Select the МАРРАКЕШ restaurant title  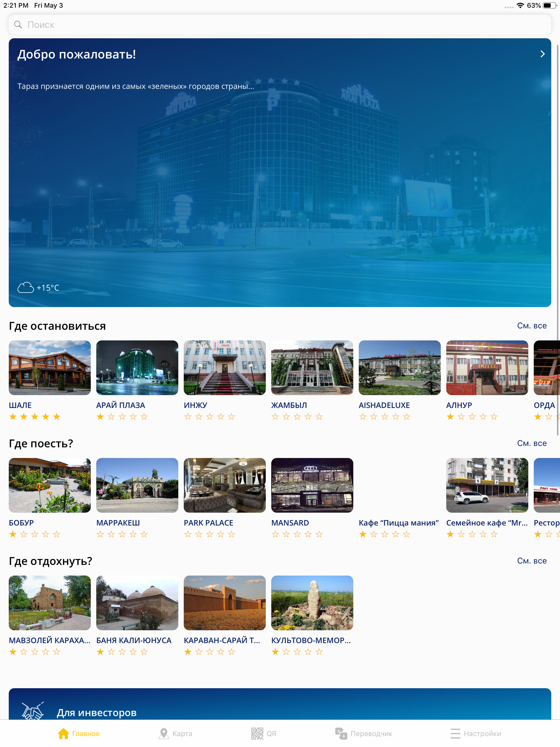tap(118, 523)
